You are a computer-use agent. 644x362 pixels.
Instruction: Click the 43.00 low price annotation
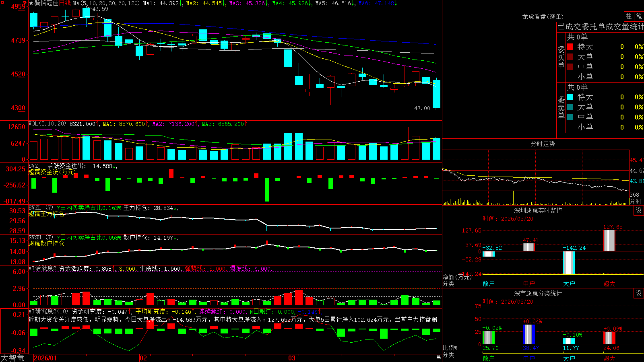pyautogui.click(x=422, y=108)
